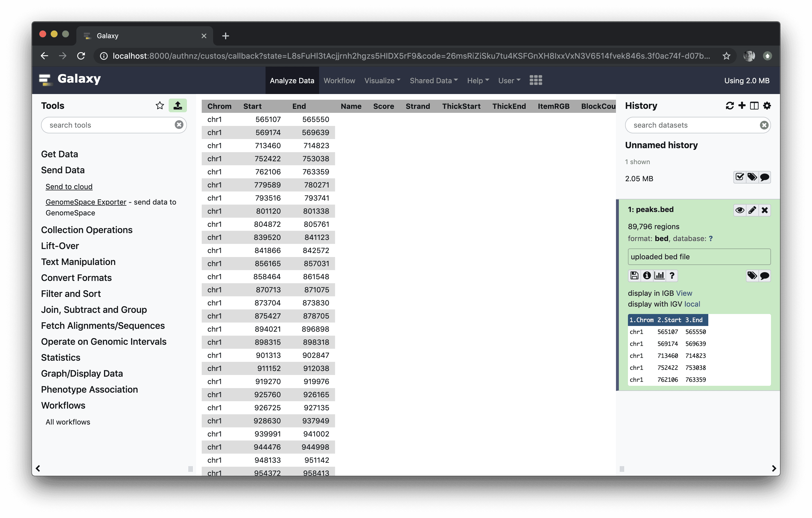
Task: Click the upload data icon in Tools
Action: pos(178,105)
